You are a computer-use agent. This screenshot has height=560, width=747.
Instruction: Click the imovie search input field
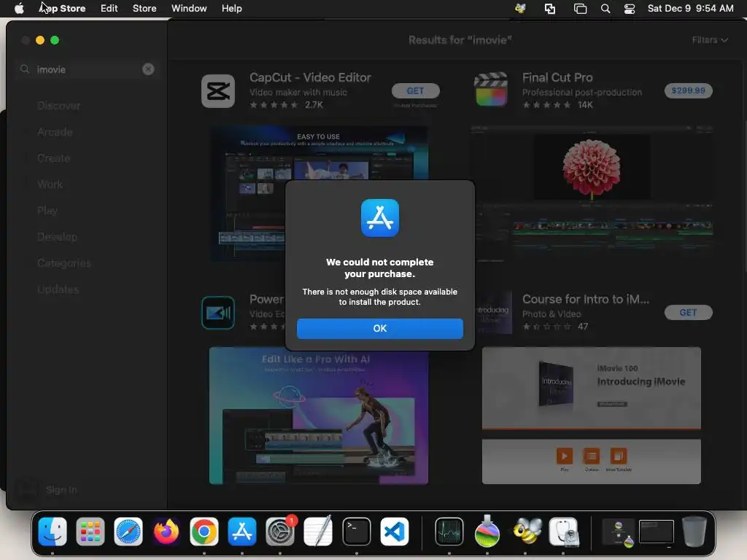[x=88, y=69]
